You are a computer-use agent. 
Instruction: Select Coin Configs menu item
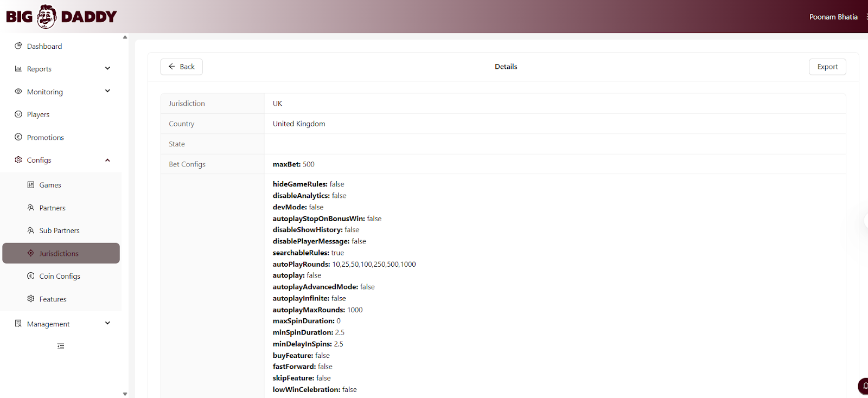point(61,276)
